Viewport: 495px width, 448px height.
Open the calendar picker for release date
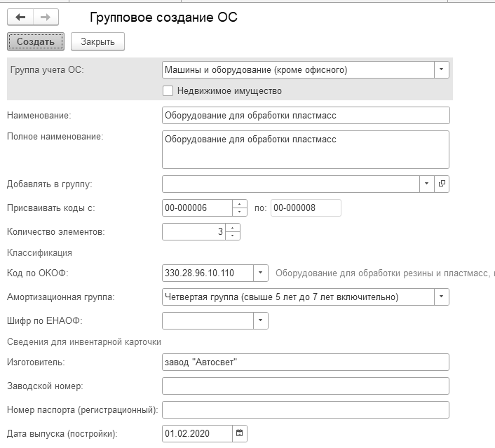tap(240, 433)
